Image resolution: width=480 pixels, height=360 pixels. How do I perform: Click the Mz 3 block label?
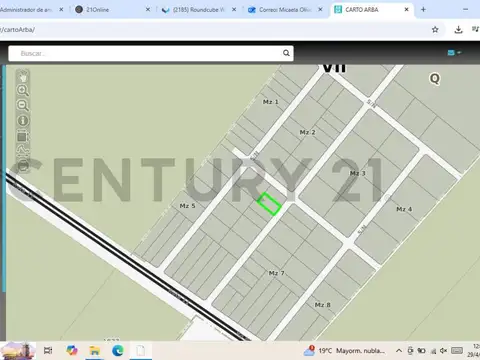(357, 173)
